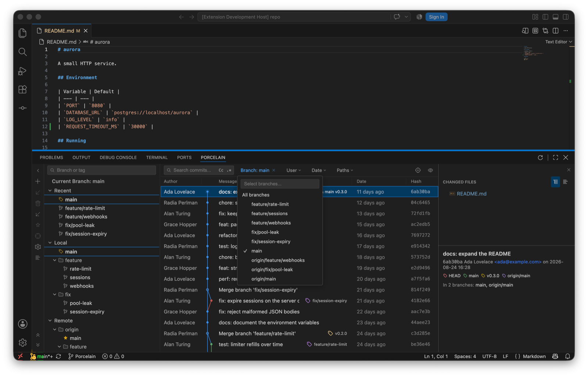Viewport: 588px width, 377px height.
Task: Toggle the commit visibility eye icon
Action: [430, 170]
